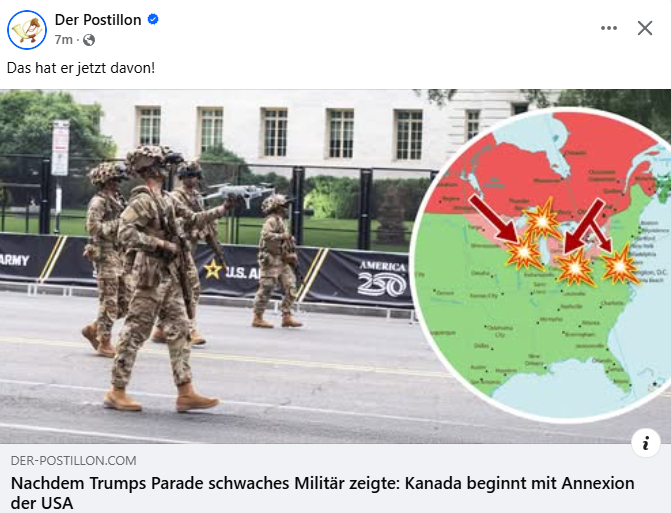Click the front soldier's tan boots

(x=161, y=398)
